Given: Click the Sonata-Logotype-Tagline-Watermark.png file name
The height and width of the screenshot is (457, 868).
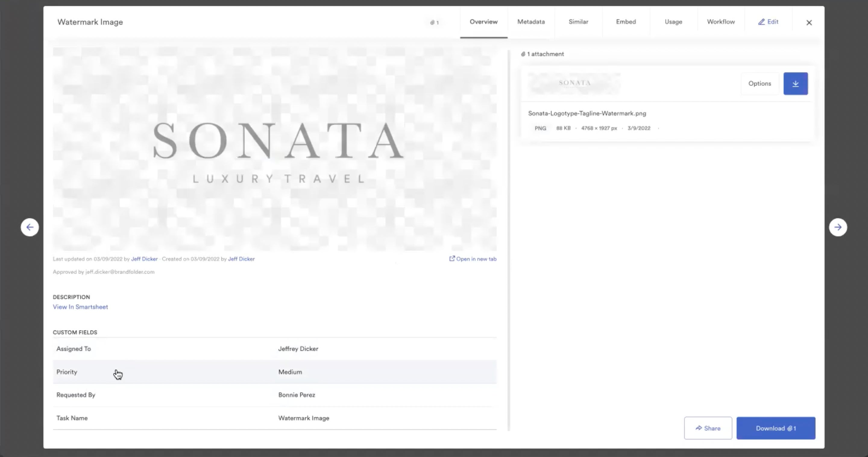Looking at the screenshot, I should coord(587,114).
